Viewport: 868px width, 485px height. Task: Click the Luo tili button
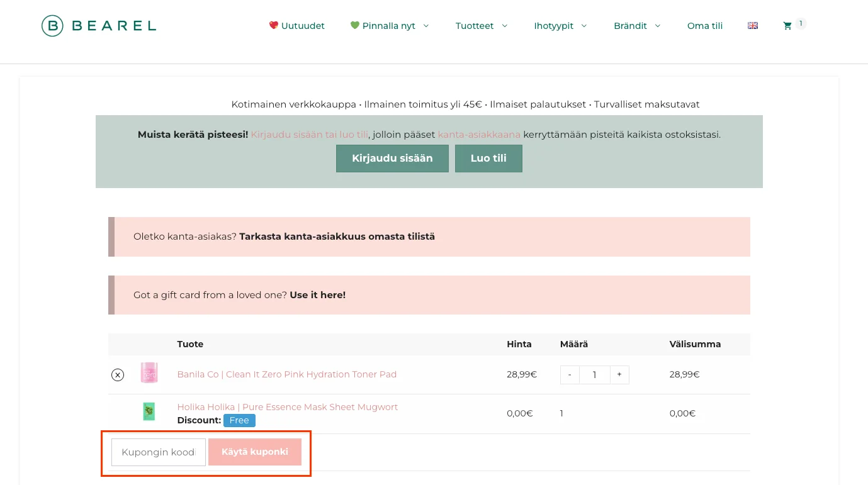(488, 159)
